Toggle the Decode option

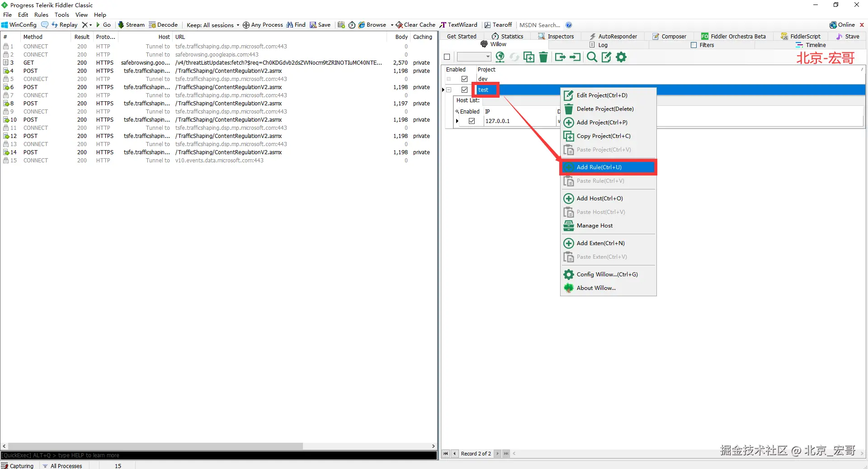[x=163, y=25]
